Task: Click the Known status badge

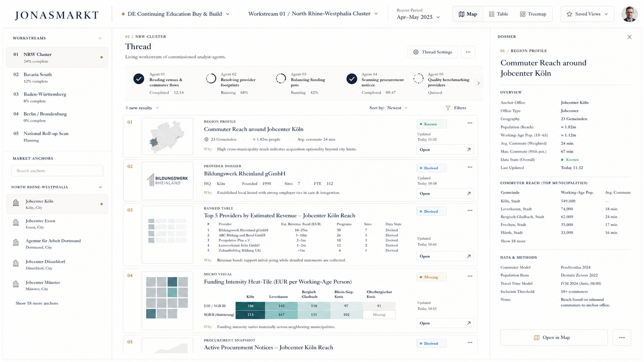Action: [x=431, y=124]
